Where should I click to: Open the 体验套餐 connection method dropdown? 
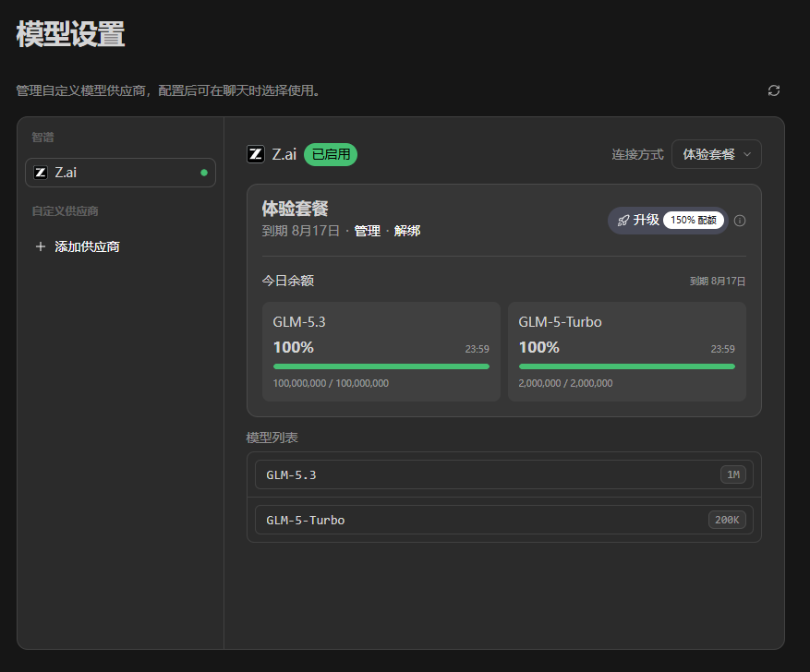click(716, 154)
